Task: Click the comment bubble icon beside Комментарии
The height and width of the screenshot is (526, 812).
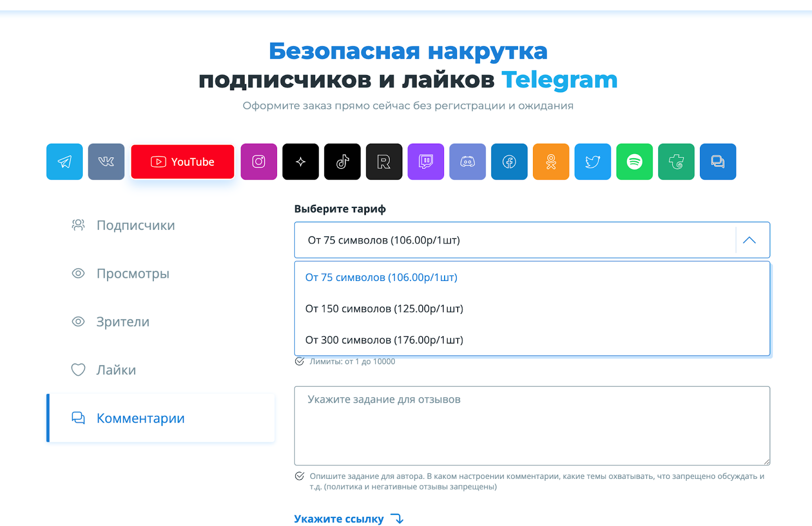Action: tap(78, 418)
